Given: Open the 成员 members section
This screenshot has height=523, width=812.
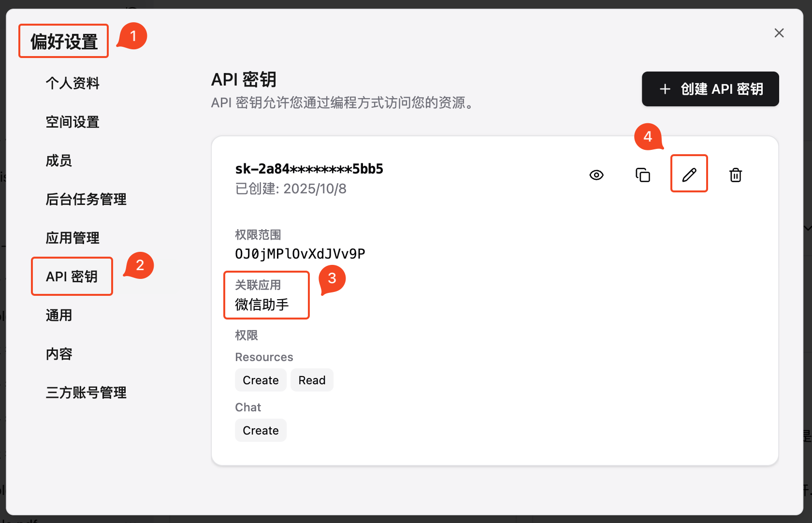Looking at the screenshot, I should pos(58,160).
